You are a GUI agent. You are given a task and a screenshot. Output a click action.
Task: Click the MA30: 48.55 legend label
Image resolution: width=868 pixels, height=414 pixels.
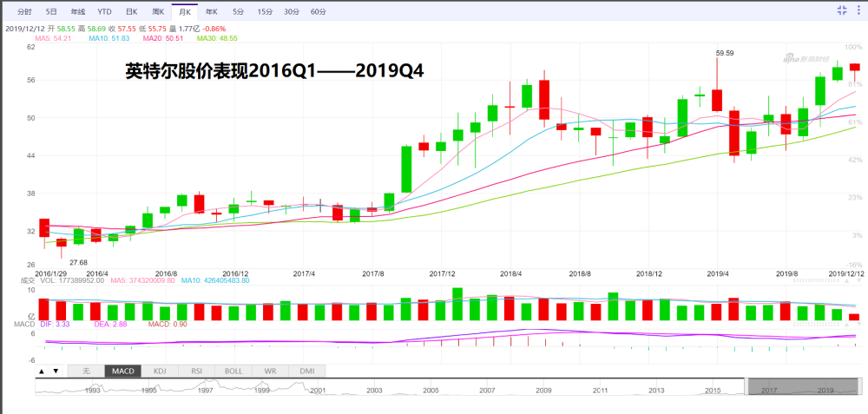click(218, 38)
